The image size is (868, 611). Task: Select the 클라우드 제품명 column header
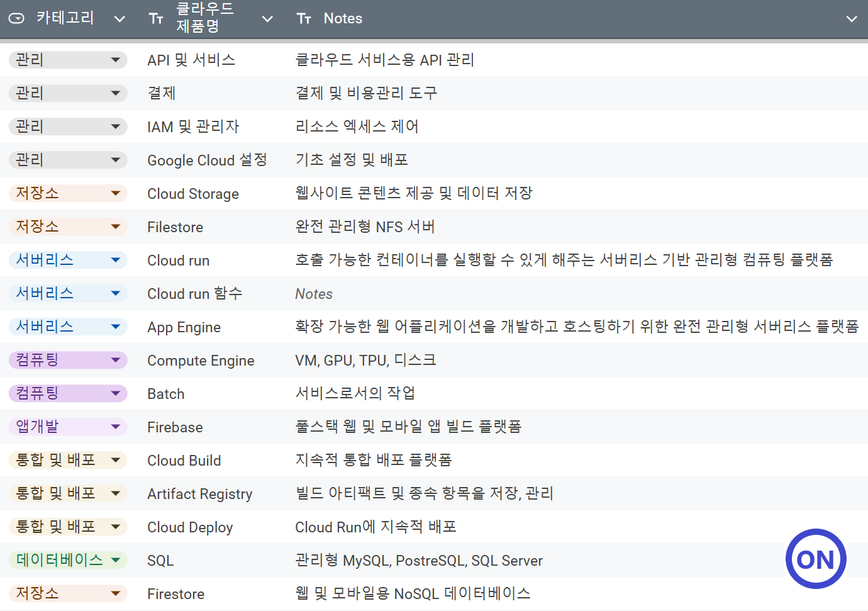(205, 18)
